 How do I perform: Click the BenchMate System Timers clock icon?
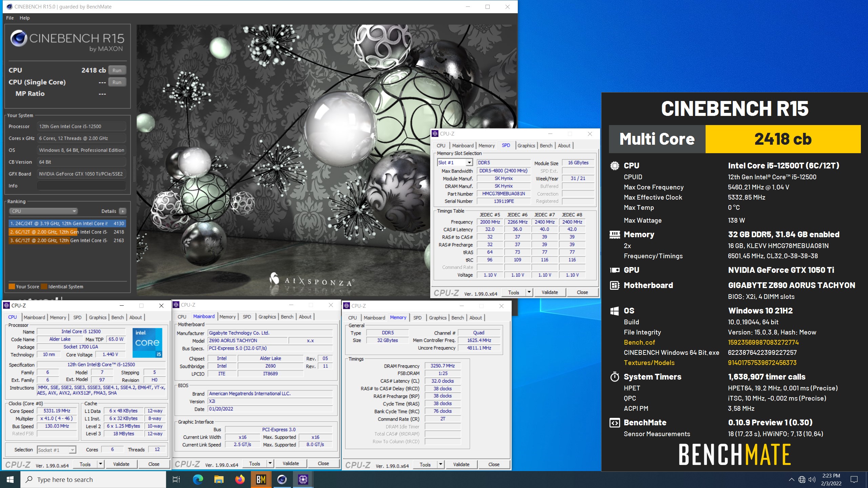[614, 377]
